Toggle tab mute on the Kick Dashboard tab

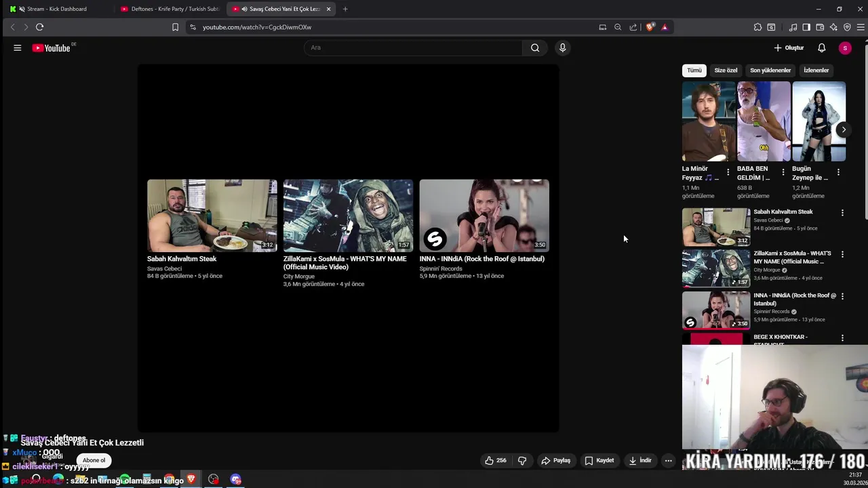22,9
